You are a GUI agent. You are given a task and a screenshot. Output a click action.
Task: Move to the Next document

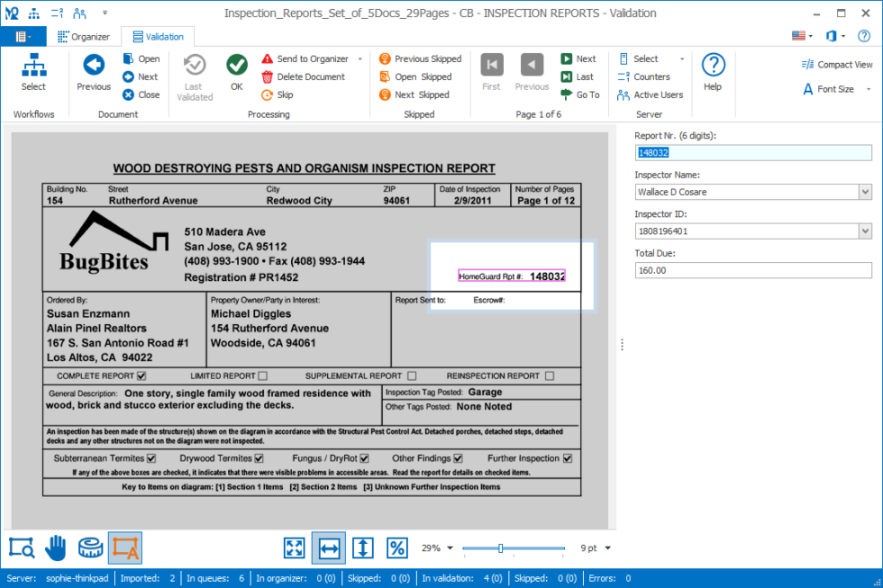(x=141, y=77)
